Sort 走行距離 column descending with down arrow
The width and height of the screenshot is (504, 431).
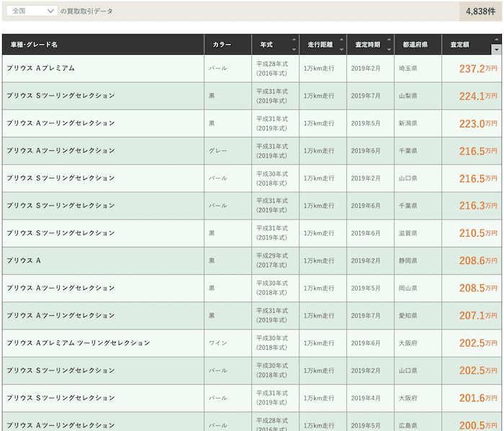tap(341, 50)
